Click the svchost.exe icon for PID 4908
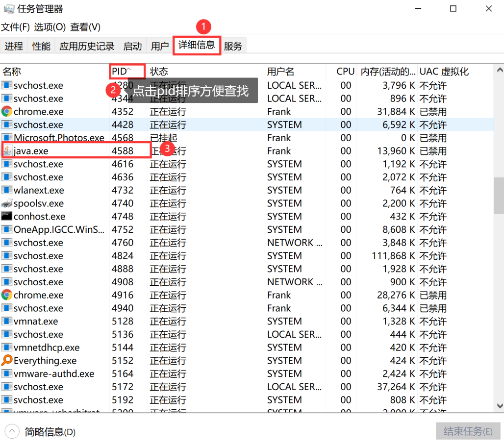The width and height of the screenshot is (504, 447). (7, 282)
